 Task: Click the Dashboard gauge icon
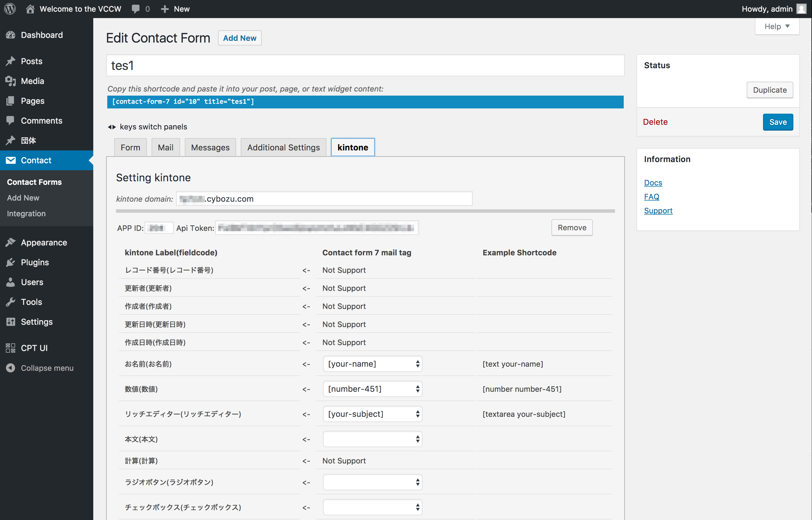[x=11, y=35]
